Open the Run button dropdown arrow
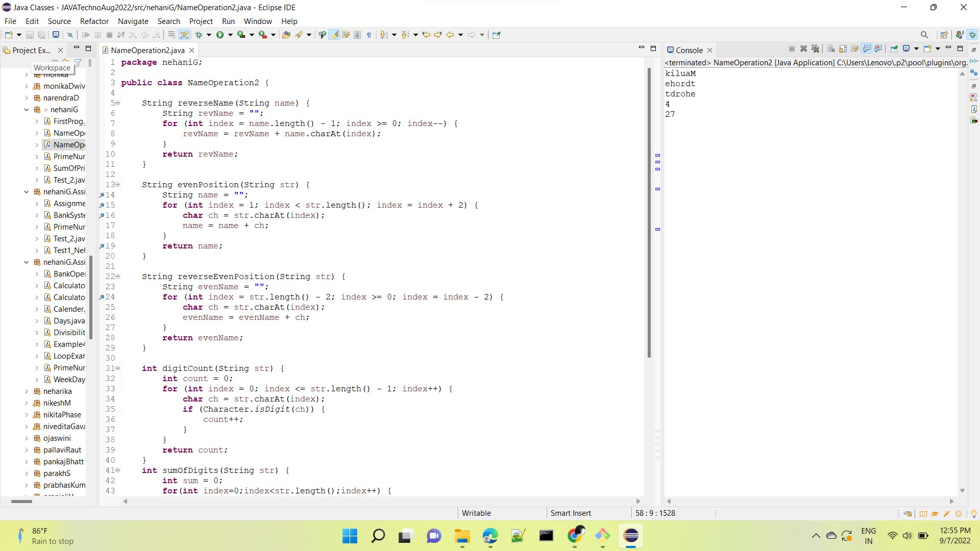This screenshot has width=980, height=551. [x=229, y=35]
